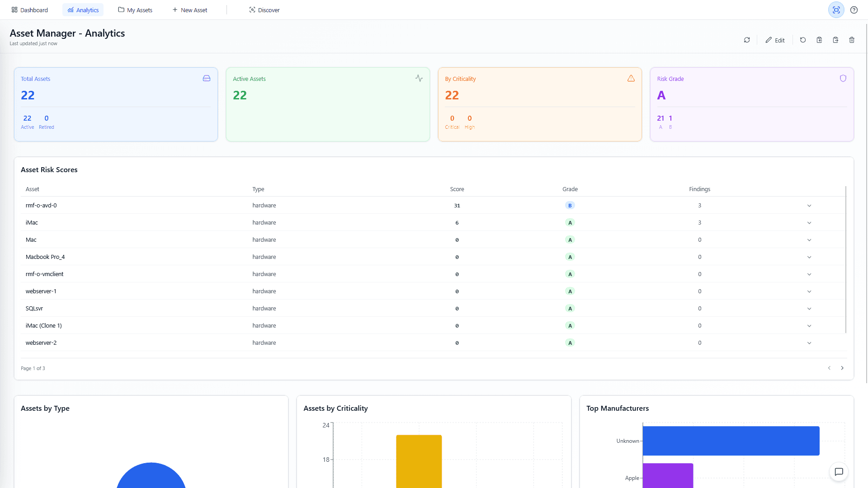This screenshot has height=488, width=868.
Task: Expand findings row for rmf-o-avd-0
Action: 809,205
